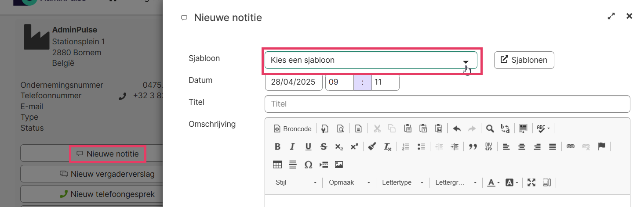Open the 'Kies een sjabloon' dropdown
The width and height of the screenshot is (644, 207).
coord(371,61)
